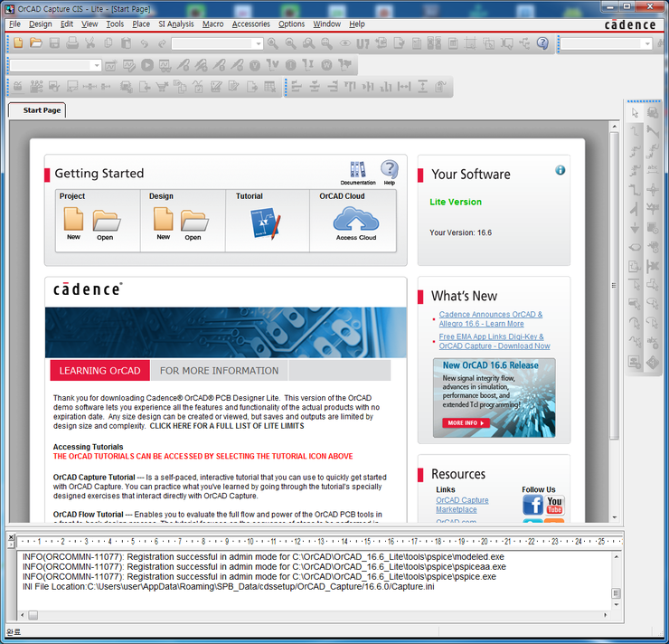Click the Zoom Out magnifier icon
The image size is (669, 644).
tap(290, 43)
